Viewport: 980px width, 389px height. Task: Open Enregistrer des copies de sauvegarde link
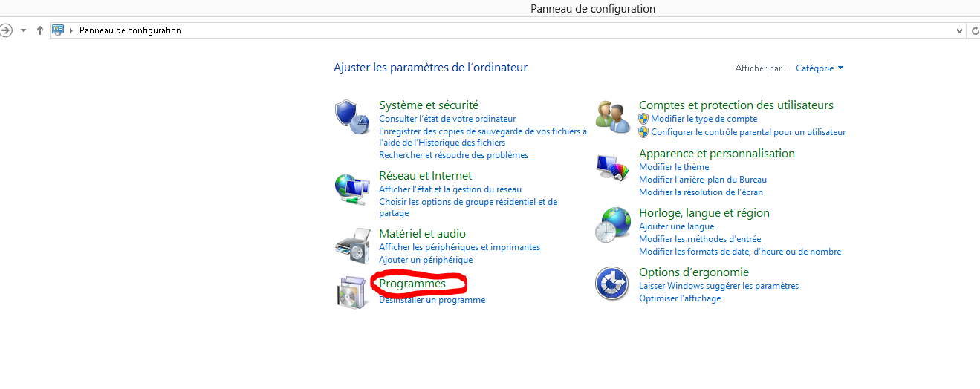point(483,137)
